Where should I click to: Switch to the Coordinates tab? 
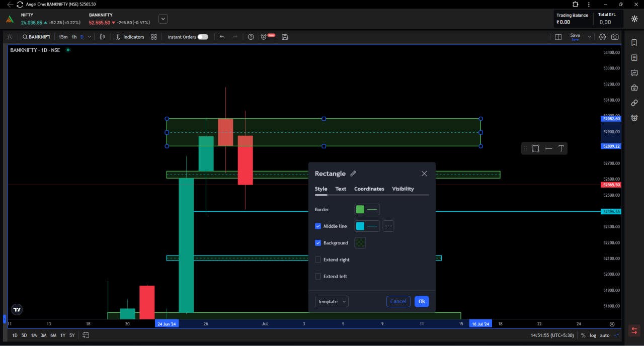[x=369, y=189]
